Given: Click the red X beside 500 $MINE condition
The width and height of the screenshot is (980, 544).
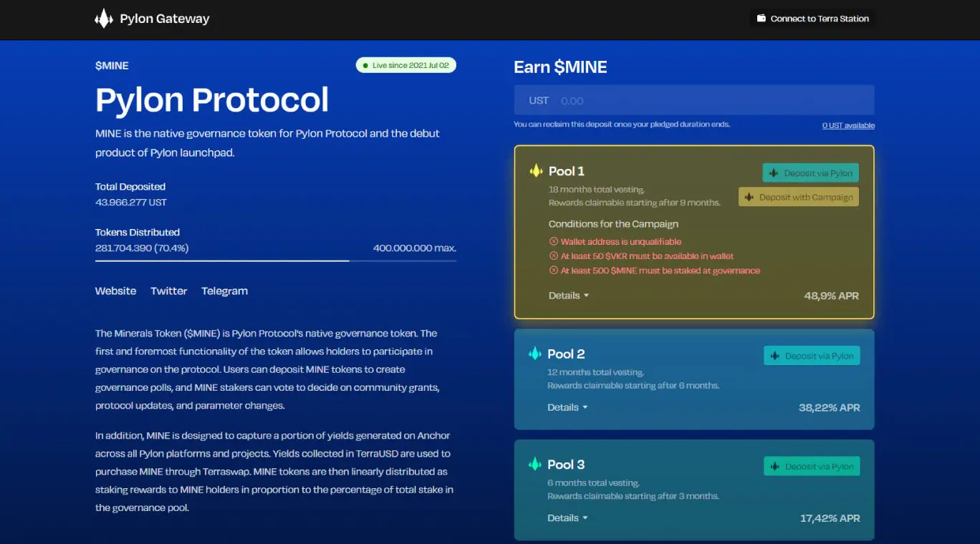Looking at the screenshot, I should click(553, 271).
